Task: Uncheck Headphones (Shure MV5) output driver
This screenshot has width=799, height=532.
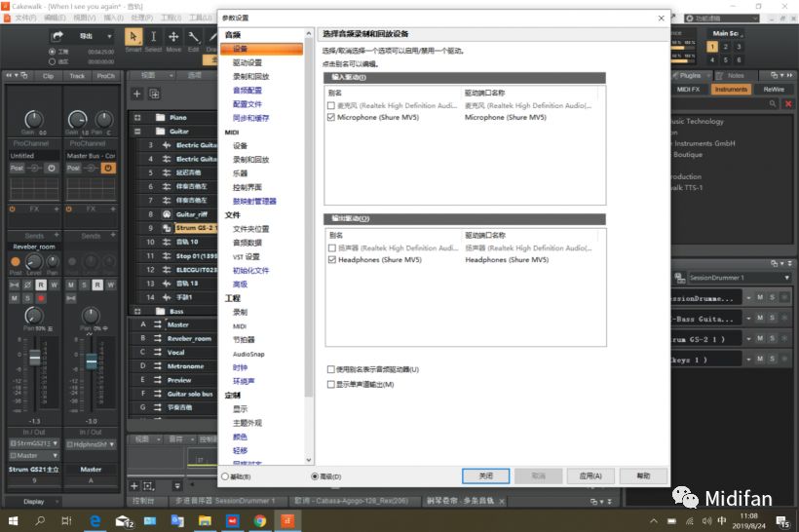Action: (333, 260)
